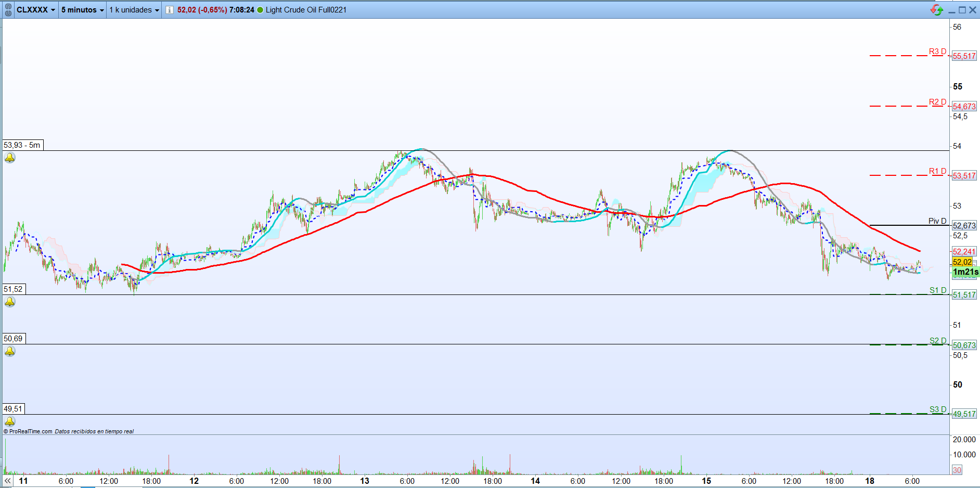
Task: Select the '50,69' alert level label
Action: click(14, 339)
